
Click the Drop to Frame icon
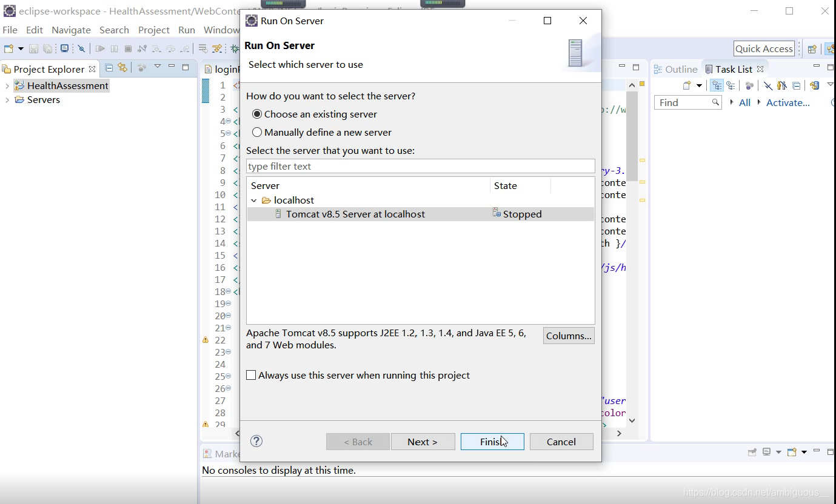pyautogui.click(x=203, y=48)
